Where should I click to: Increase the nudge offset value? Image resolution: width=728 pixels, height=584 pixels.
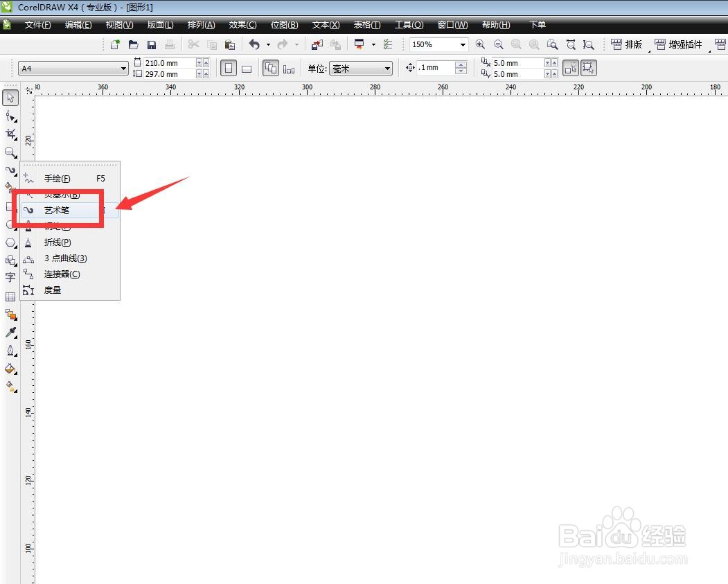coord(461,64)
